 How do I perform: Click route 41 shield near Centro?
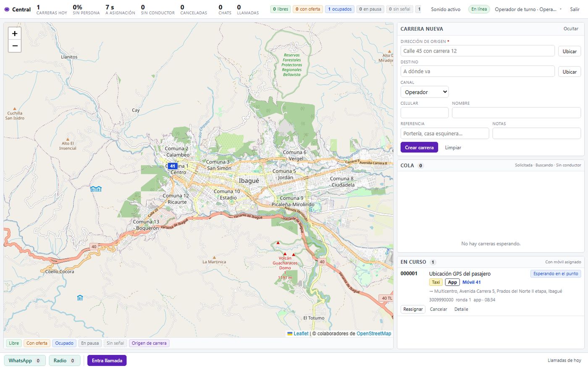pyautogui.click(x=172, y=166)
